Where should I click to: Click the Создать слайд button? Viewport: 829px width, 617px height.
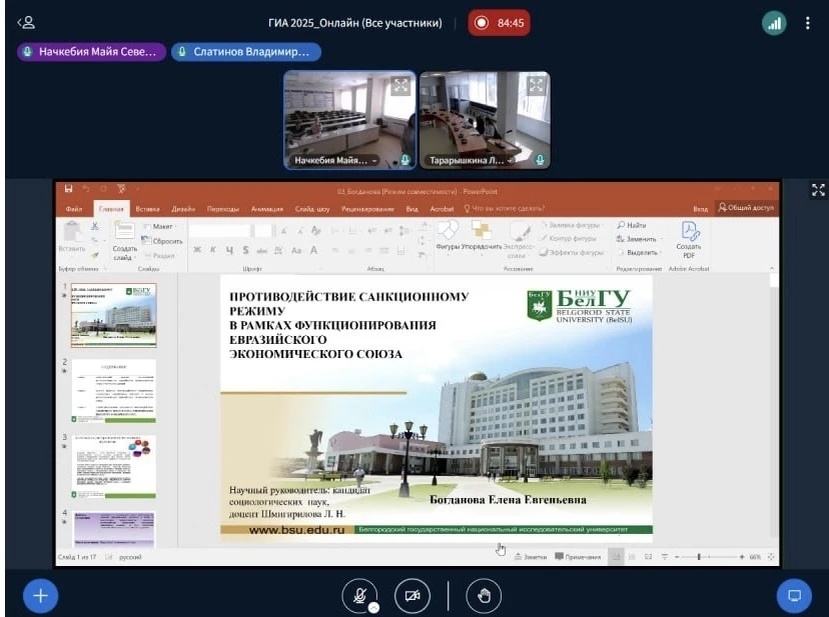click(x=124, y=240)
